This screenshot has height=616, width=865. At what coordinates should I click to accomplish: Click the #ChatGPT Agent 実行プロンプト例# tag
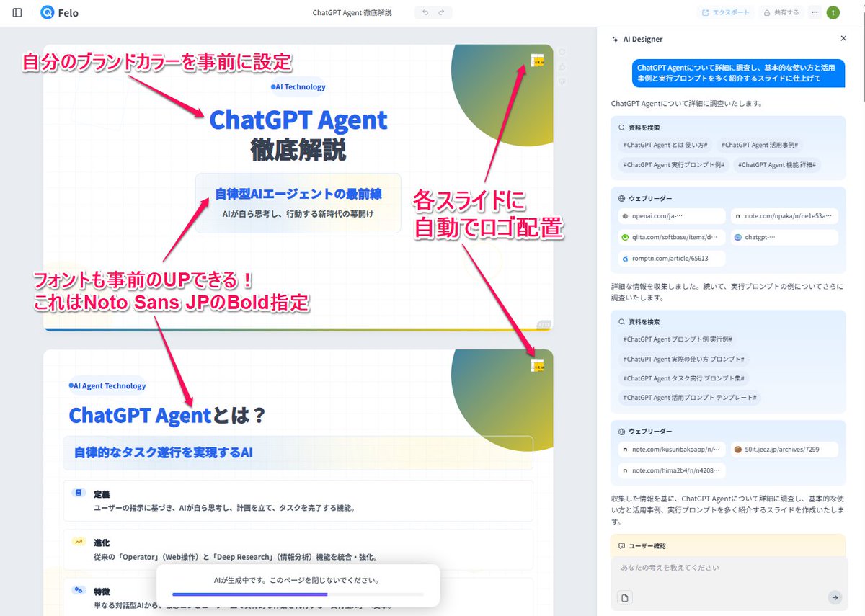[674, 165]
